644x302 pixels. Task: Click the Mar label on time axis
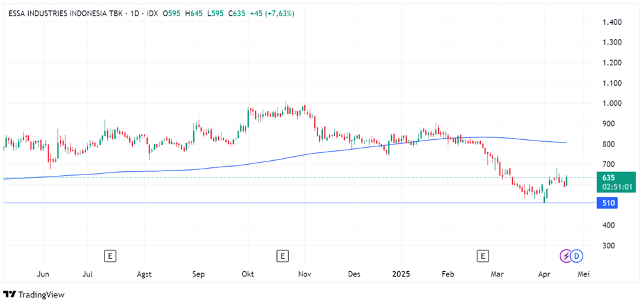click(497, 274)
